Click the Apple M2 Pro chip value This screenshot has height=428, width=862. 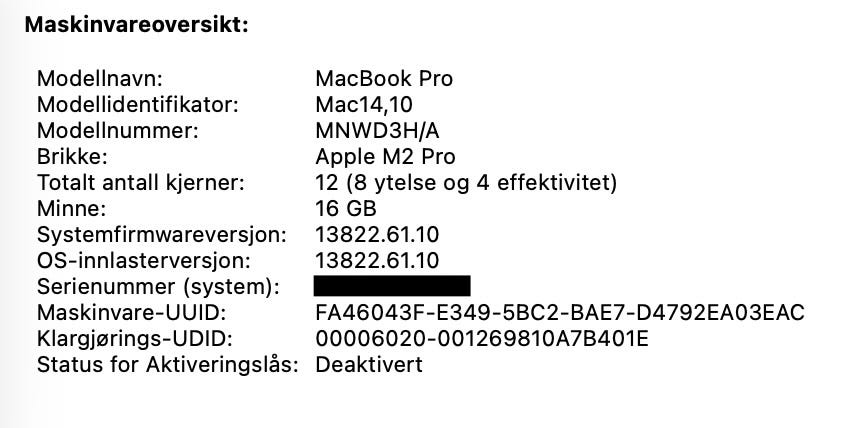(385, 157)
